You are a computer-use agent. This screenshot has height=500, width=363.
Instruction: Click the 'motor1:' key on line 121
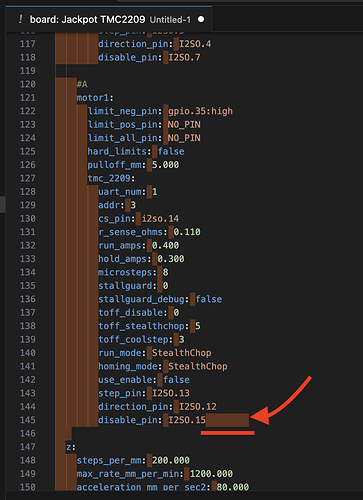(x=95, y=98)
